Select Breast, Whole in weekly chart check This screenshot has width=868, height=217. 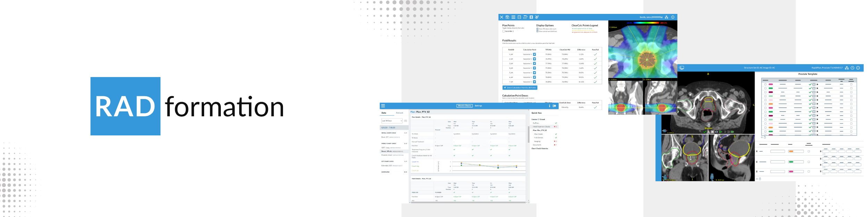coord(387,151)
